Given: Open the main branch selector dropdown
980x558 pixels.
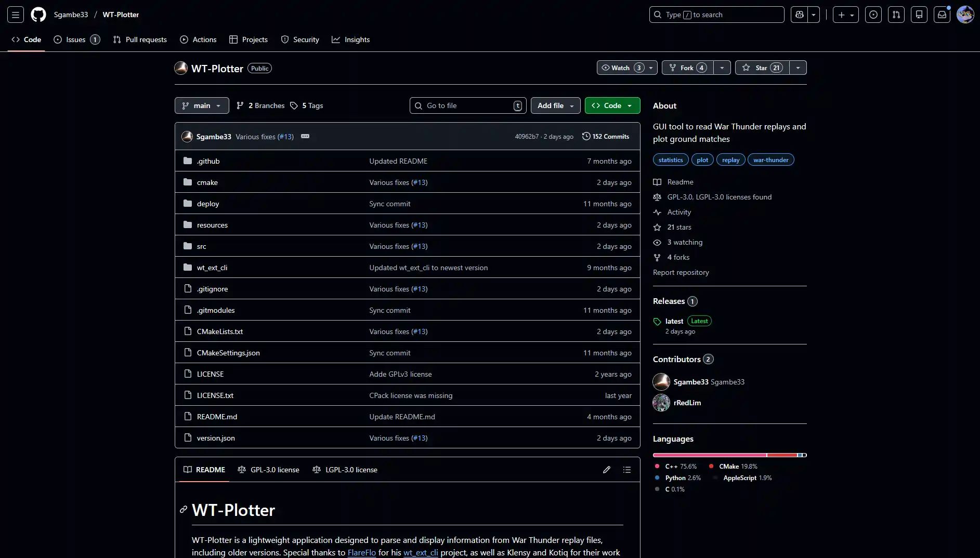Looking at the screenshot, I should (x=202, y=105).
